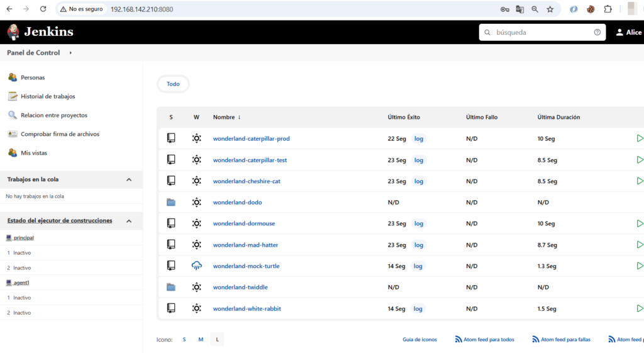Screen dimensions: 644x353
Task: Click the browser password key icon
Action: (x=505, y=9)
